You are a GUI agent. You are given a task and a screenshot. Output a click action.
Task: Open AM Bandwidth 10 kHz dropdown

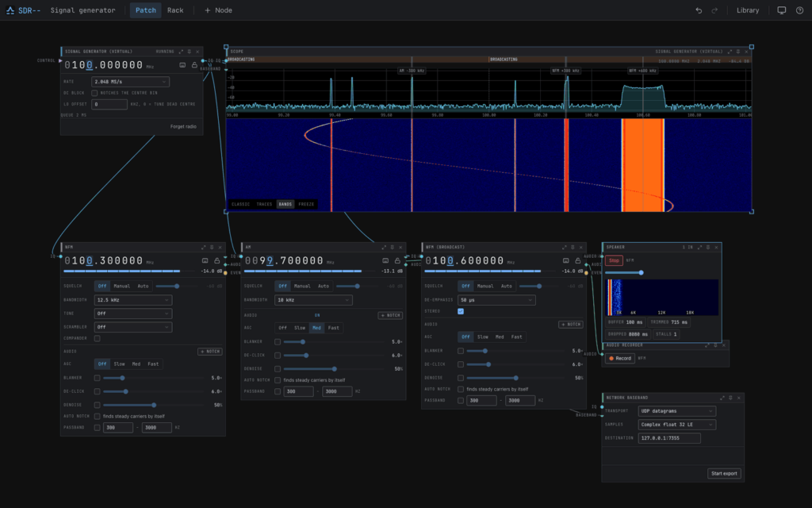[313, 299]
